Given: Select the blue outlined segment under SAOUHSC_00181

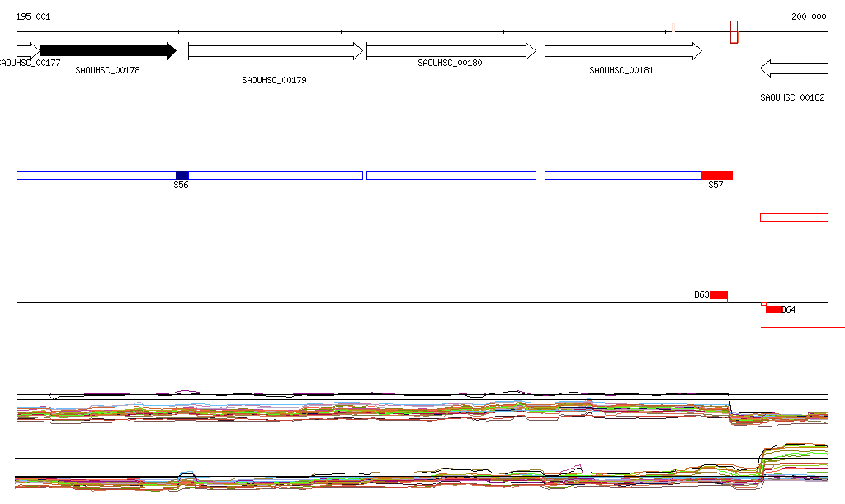Looking at the screenshot, I should coord(622,175).
